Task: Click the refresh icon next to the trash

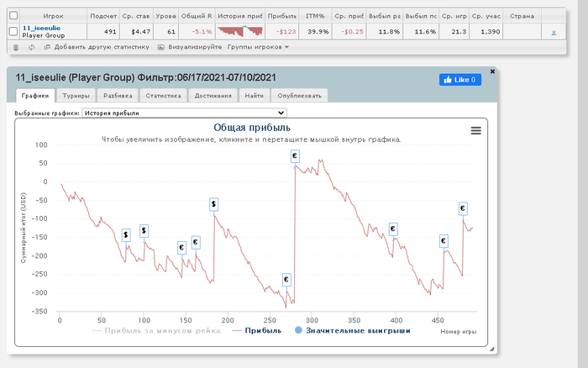Action: pyautogui.click(x=32, y=47)
